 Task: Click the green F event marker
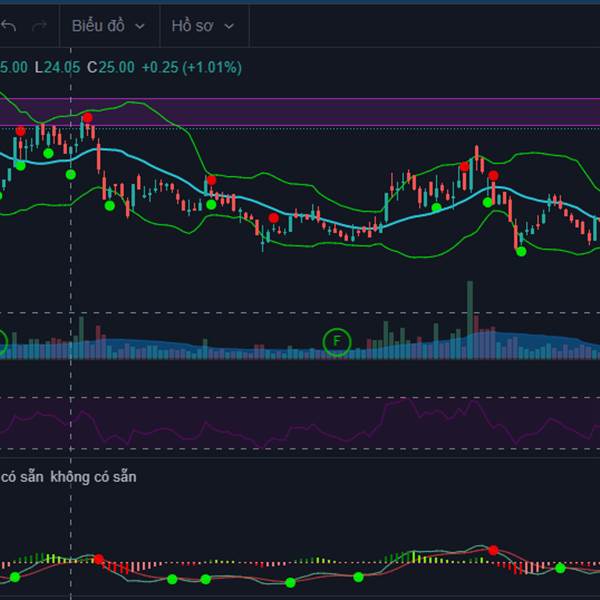pos(337,341)
